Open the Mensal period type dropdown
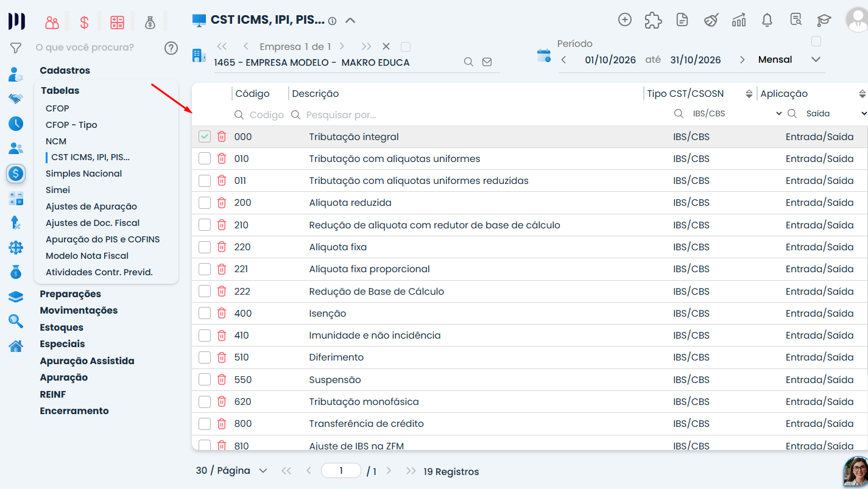This screenshot has width=868, height=489. point(789,60)
